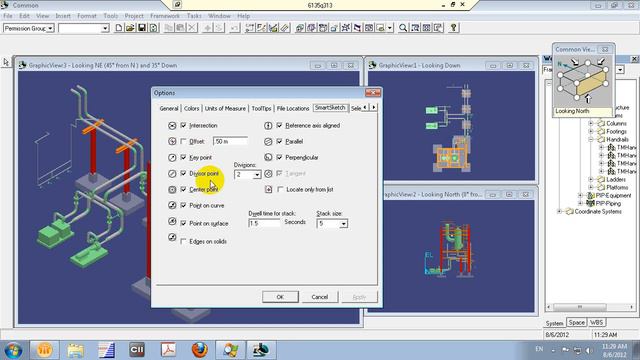The width and height of the screenshot is (640, 360).
Task: Expand the Coordinate Systems tree node
Action: [560, 211]
